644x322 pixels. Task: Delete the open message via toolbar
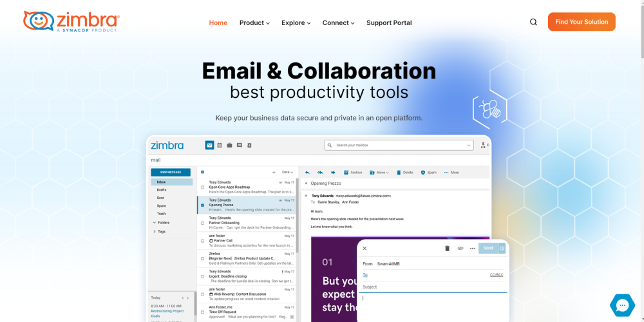[x=404, y=173]
